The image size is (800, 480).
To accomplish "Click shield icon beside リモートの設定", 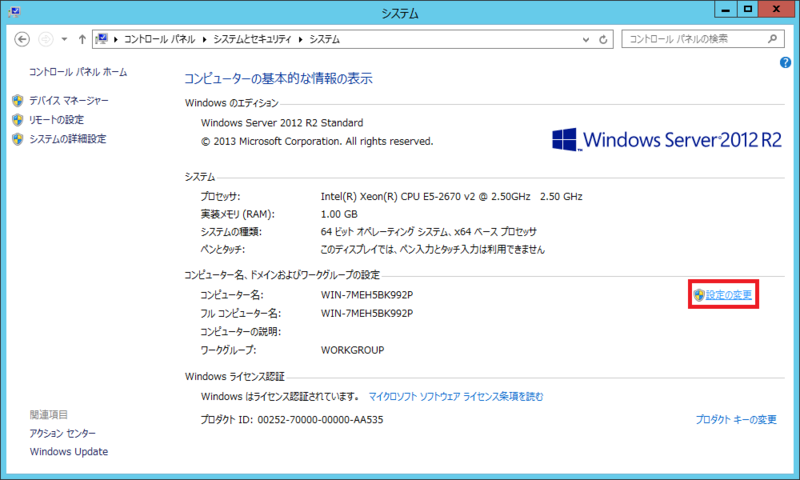I will click(18, 120).
